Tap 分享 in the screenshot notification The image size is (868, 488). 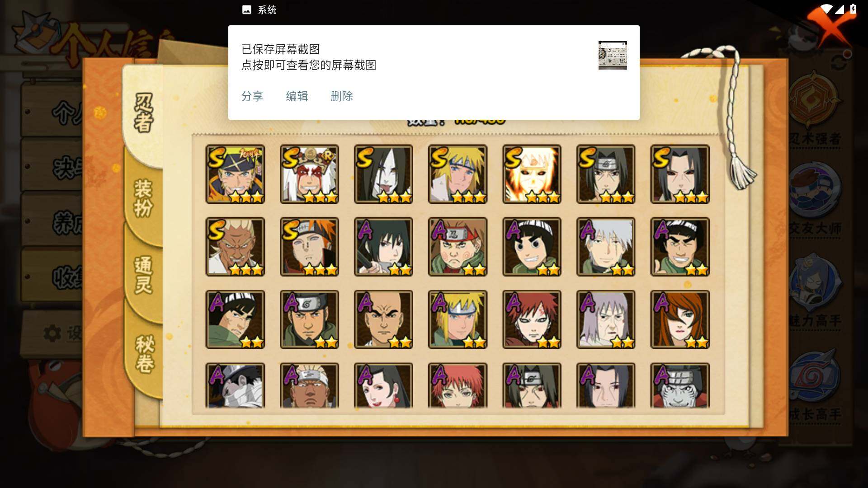[252, 96]
